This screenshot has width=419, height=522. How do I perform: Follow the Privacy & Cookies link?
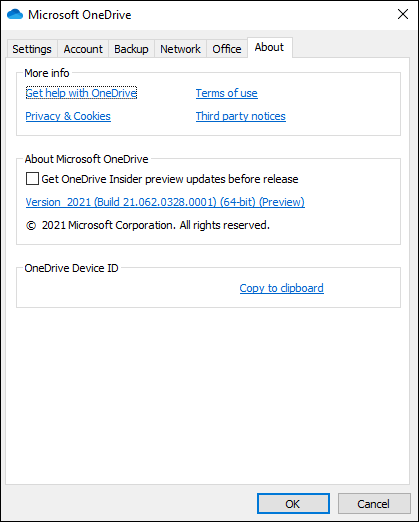pos(68,116)
